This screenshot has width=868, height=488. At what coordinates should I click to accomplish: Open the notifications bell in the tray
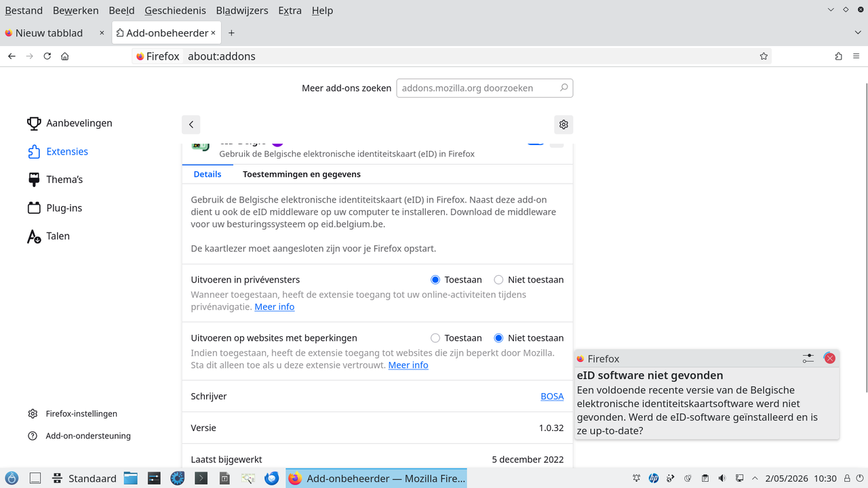click(637, 479)
